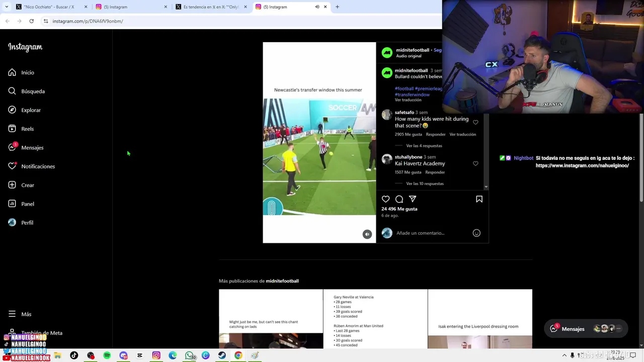Expand Ver las 10 respuestas
Viewport: 644px width, 362px height.
[425, 184]
